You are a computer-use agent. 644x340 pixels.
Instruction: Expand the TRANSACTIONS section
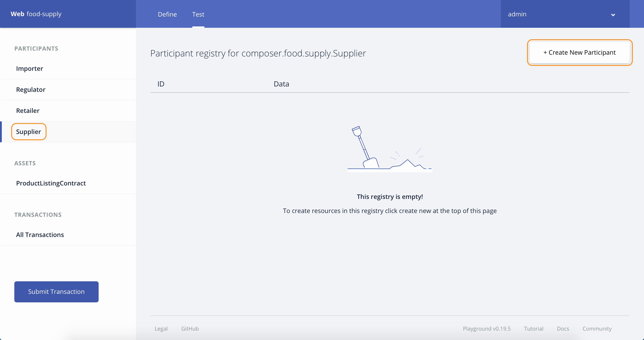[38, 214]
